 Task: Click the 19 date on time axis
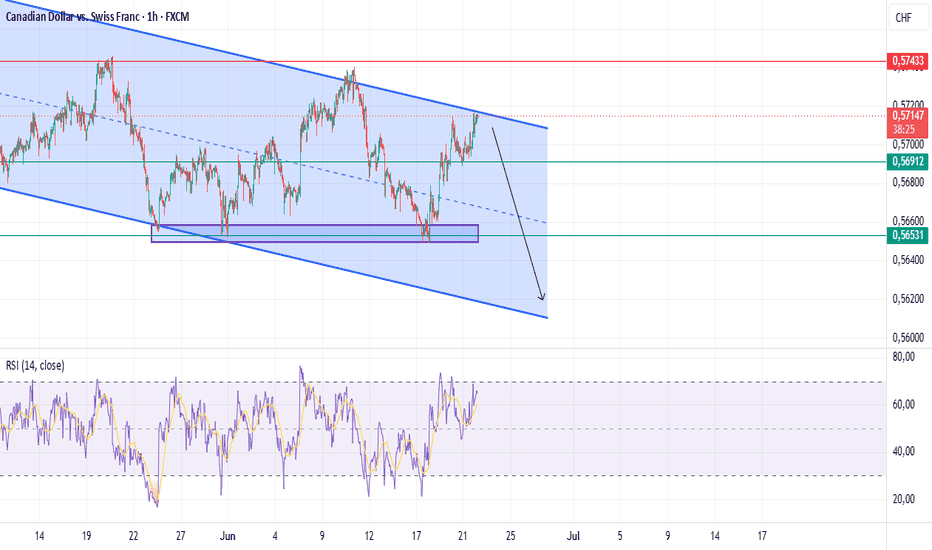(x=86, y=536)
